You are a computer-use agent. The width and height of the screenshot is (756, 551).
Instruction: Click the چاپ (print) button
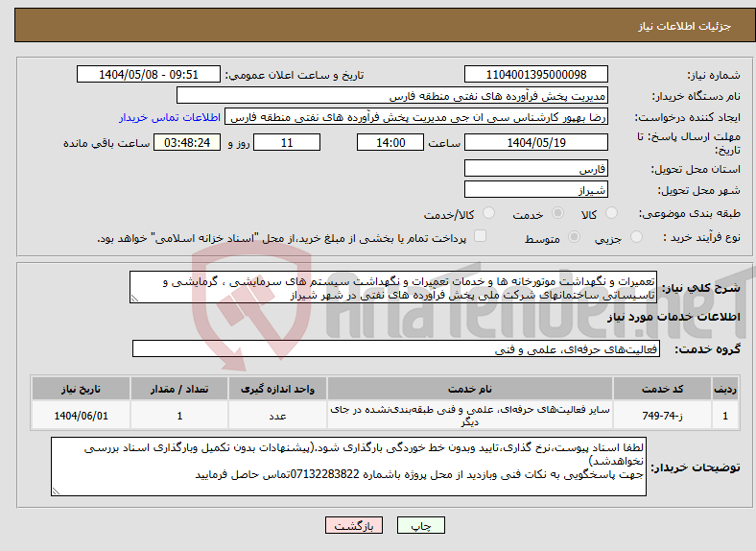click(x=420, y=525)
